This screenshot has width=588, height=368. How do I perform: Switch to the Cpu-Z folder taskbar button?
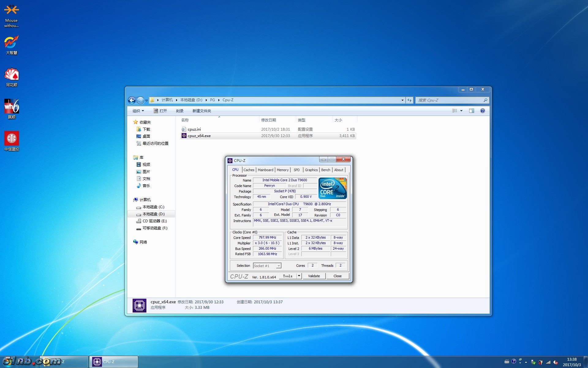click(x=64, y=362)
